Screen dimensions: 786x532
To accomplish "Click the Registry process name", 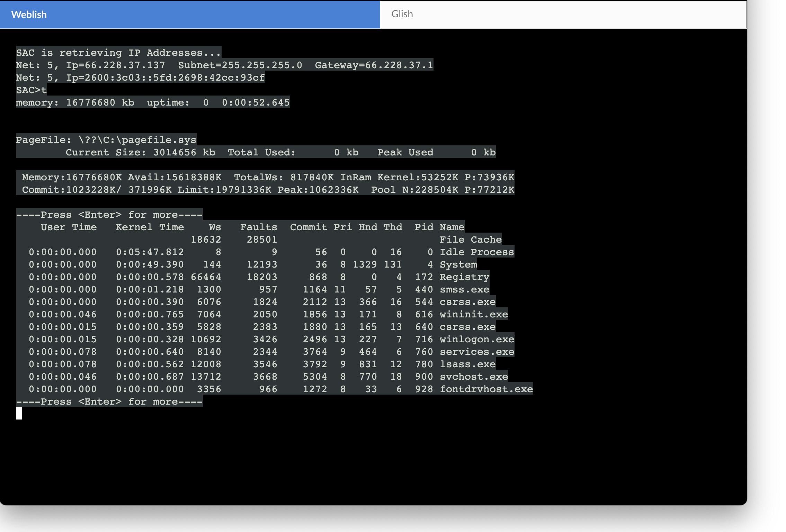I will 464,277.
